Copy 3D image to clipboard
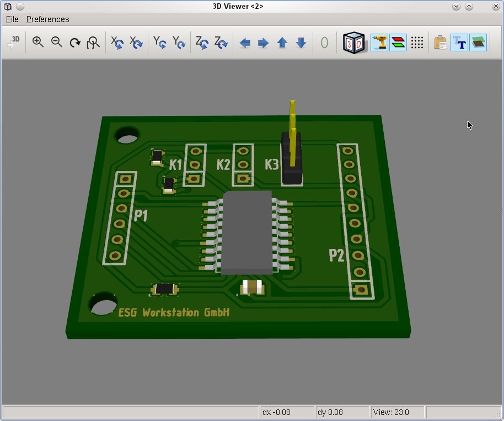504x421 pixels. 440,42
